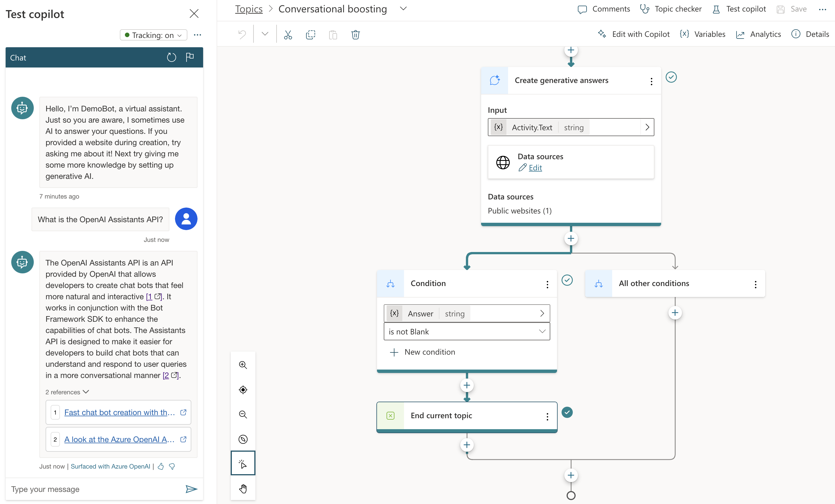Click checkmark status beside Condition node
Image resolution: width=835 pixels, height=504 pixels.
[x=567, y=280]
